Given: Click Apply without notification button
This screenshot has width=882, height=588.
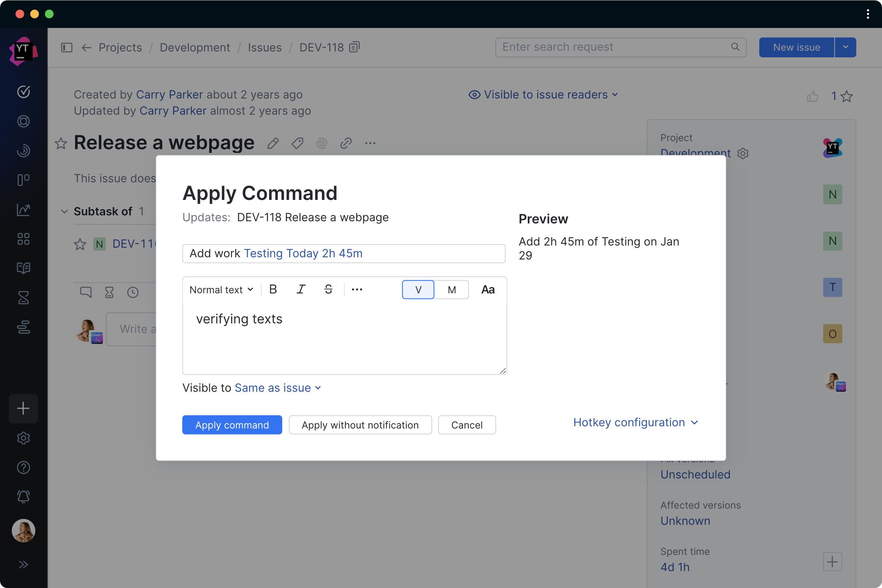Looking at the screenshot, I should [x=360, y=425].
